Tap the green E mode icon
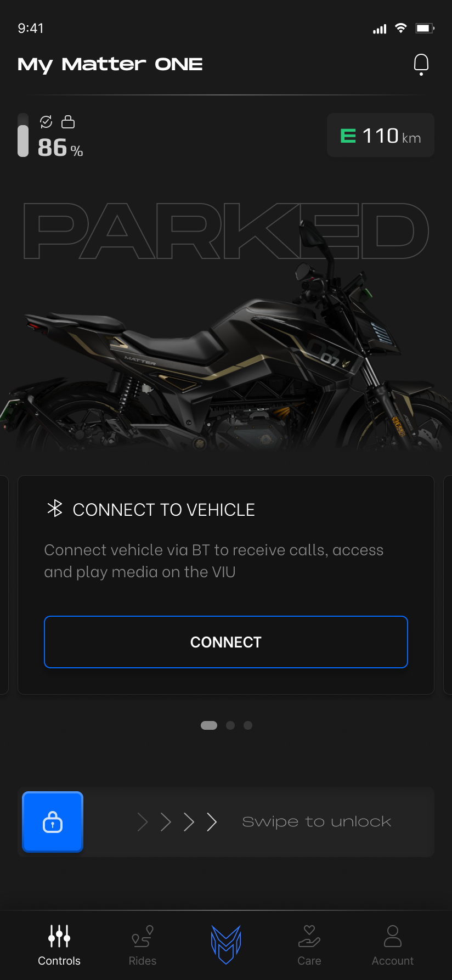 348,136
